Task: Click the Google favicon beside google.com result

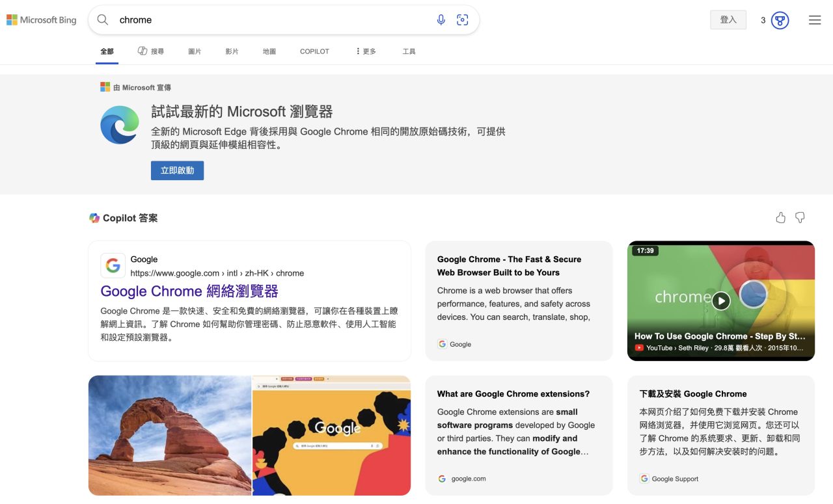Action: (x=113, y=265)
